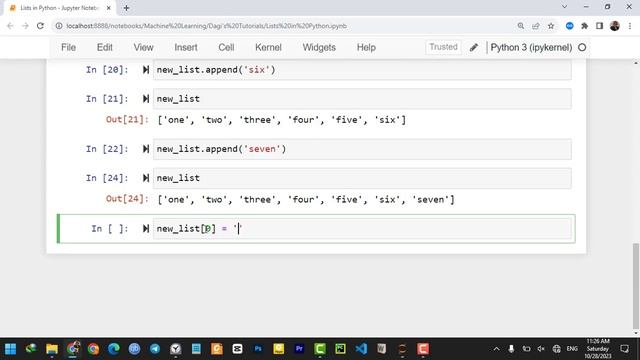640x360 pixels.
Task: Open CapCut from taskbar
Action: [x=237, y=349]
